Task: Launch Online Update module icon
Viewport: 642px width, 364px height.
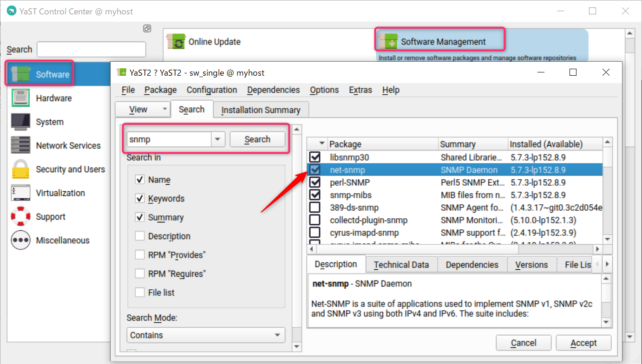Action: 176,41
